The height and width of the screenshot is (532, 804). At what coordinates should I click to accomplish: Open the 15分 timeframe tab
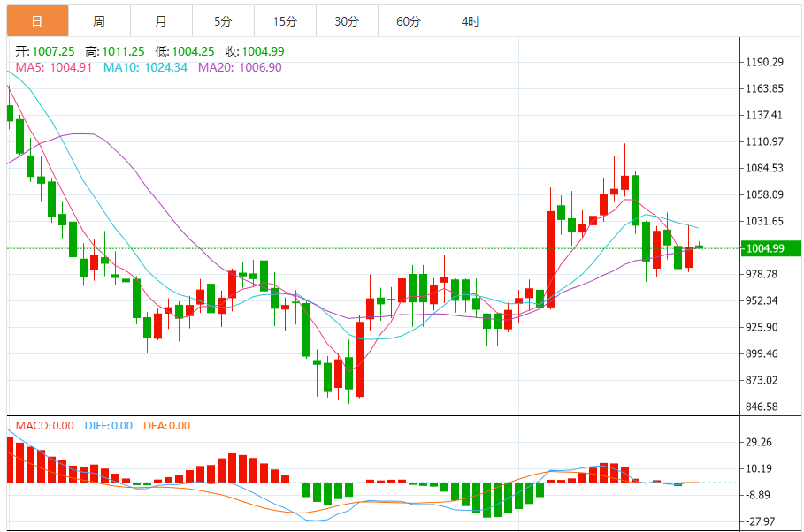(x=285, y=21)
